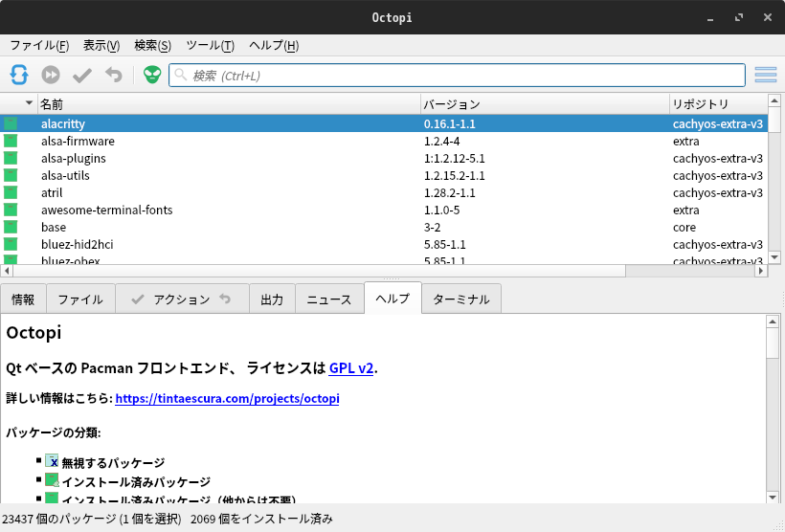Screen dimensions: 785x532
Task: Click installed icon beside alacritty
Action: [11, 123]
